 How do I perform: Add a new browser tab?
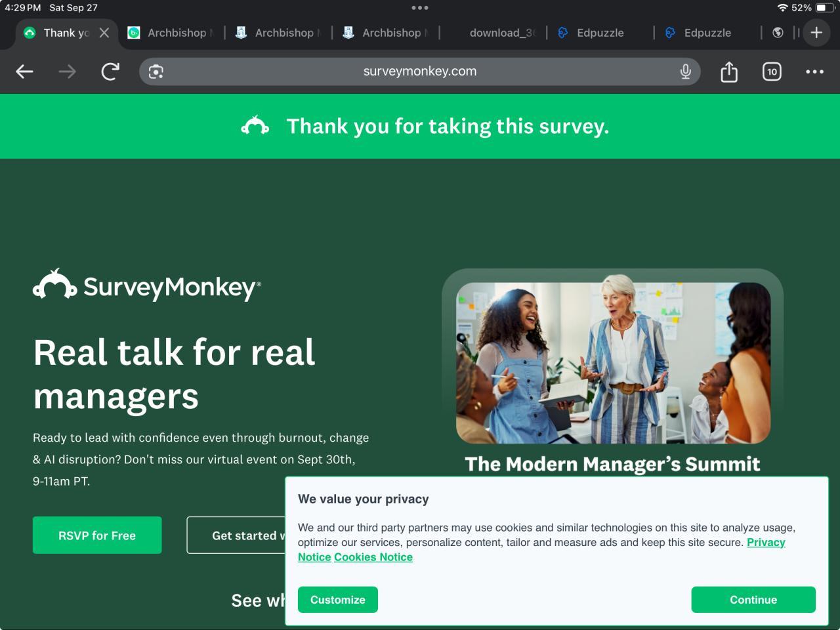(816, 32)
